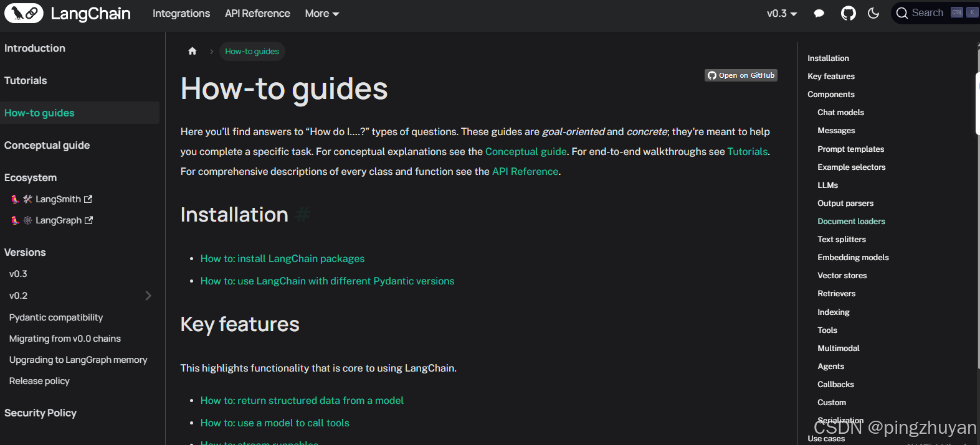Follow the Conceptual guide inline link
Image resolution: width=980 pixels, height=445 pixels.
[x=526, y=151]
